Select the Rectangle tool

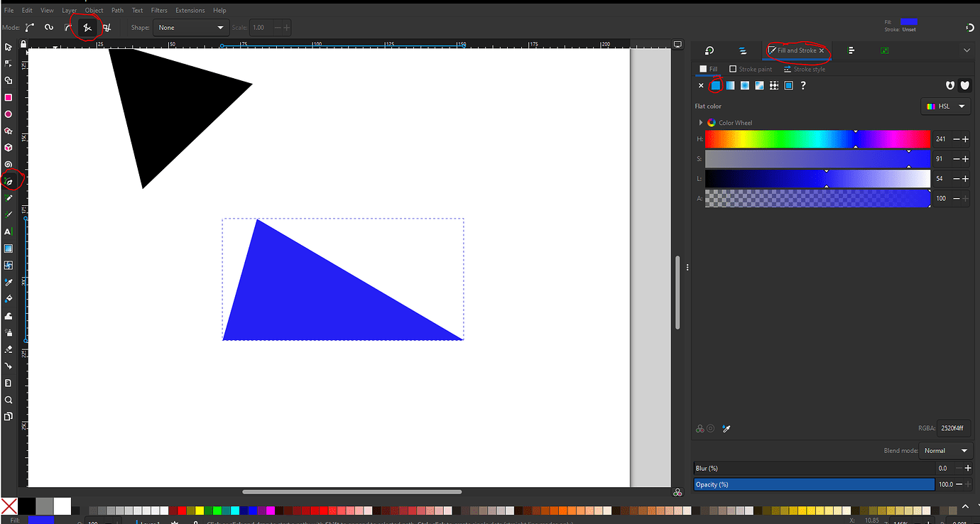9,97
